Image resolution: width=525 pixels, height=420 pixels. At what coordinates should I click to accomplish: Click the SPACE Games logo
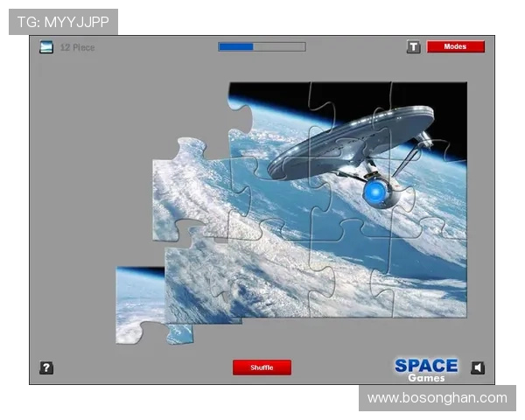[425, 368]
